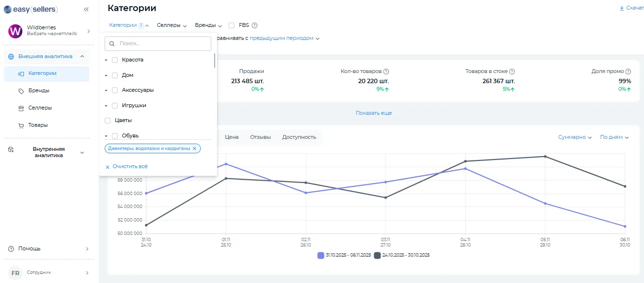Toggle the purple 31.10.2025 - 06.11.2025 legend swatch
Screen dimensions: 644x283
[321, 255]
